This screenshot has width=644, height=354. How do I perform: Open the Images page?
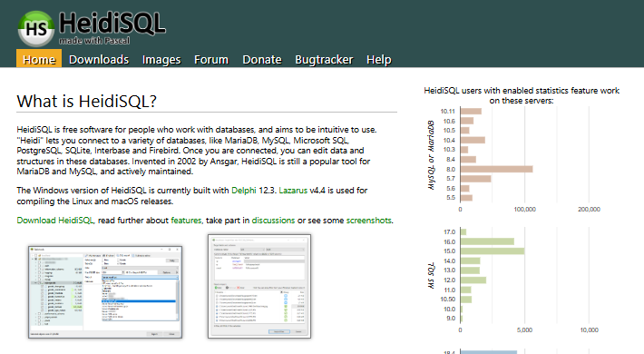(x=161, y=60)
